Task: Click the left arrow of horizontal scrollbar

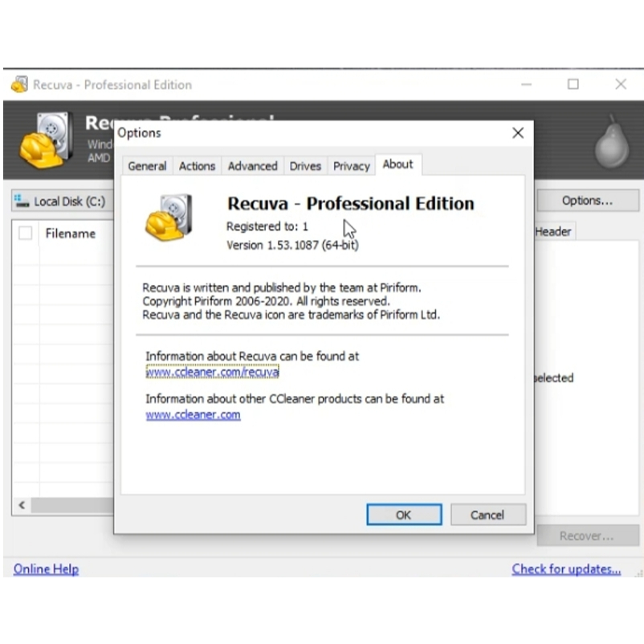Action: click(22, 505)
